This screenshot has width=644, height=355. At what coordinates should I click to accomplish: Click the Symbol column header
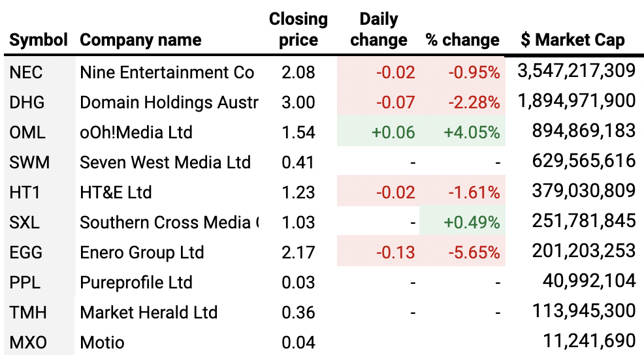[x=39, y=40]
